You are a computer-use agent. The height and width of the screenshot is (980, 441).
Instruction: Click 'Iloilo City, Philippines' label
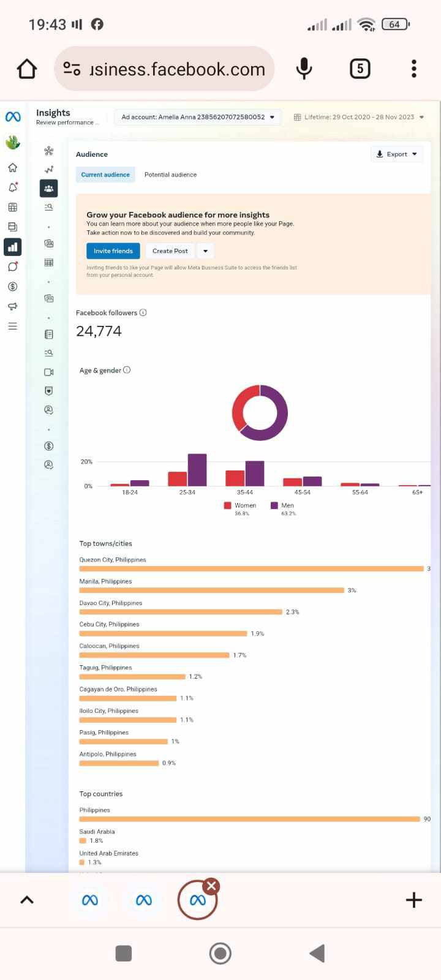pos(109,710)
